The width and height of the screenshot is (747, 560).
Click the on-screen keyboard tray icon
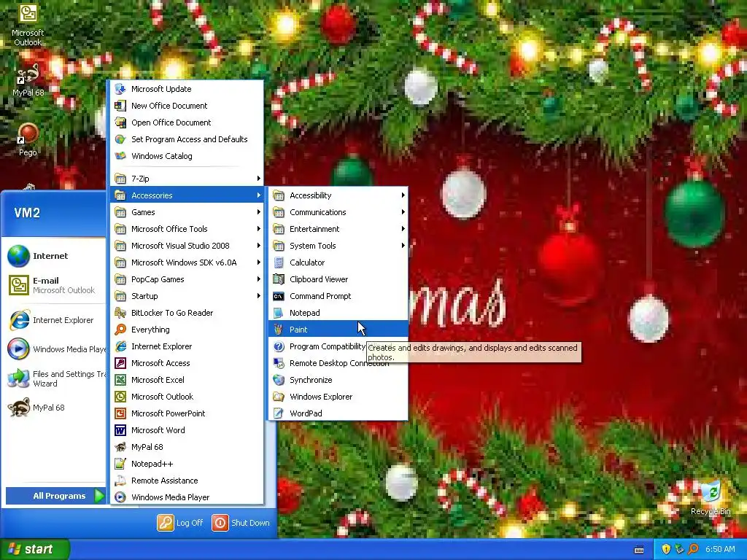(639, 550)
